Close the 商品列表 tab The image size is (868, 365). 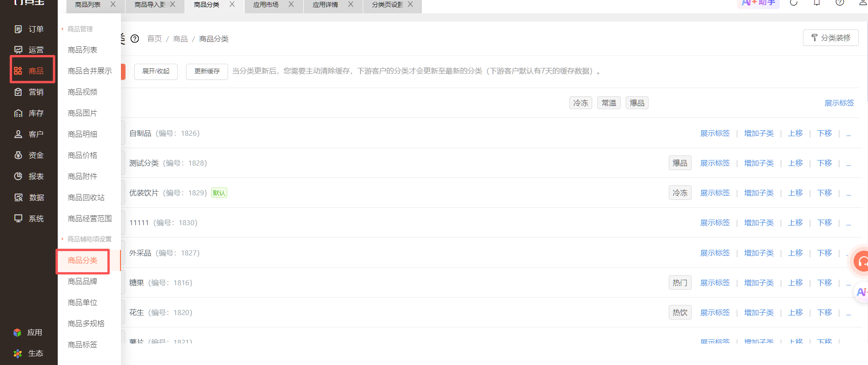[113, 4]
